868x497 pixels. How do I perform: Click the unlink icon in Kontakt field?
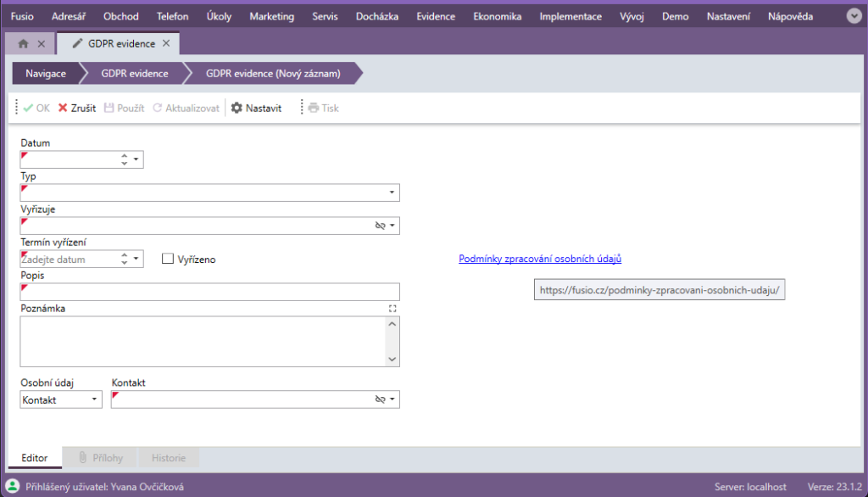pyautogui.click(x=380, y=399)
